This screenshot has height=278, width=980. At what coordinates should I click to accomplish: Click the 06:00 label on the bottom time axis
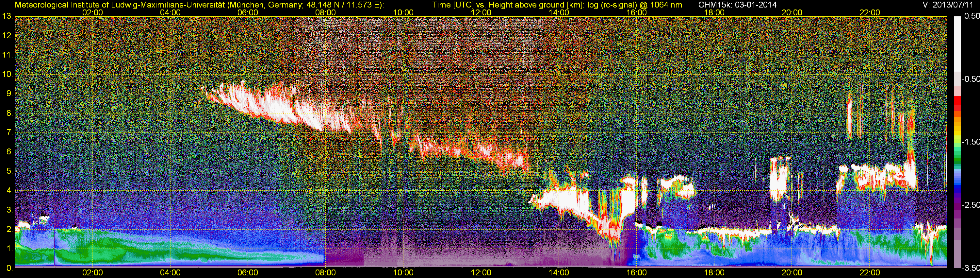[x=248, y=273]
